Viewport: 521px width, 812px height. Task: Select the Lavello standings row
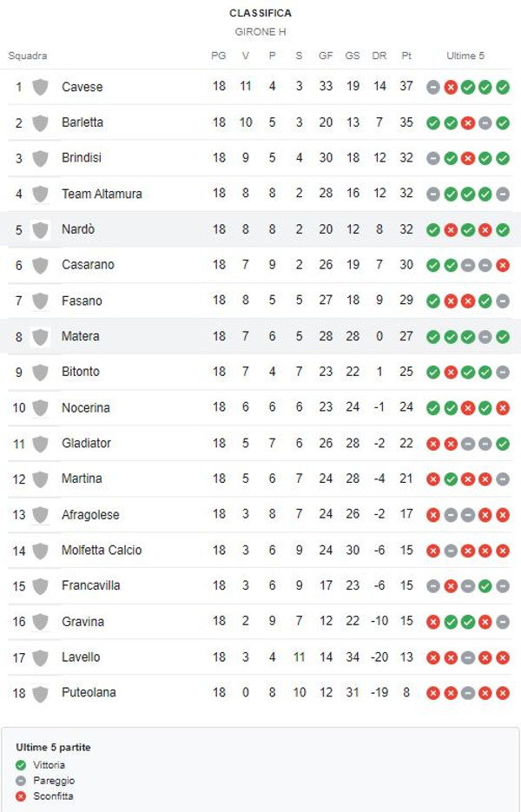[x=260, y=657]
